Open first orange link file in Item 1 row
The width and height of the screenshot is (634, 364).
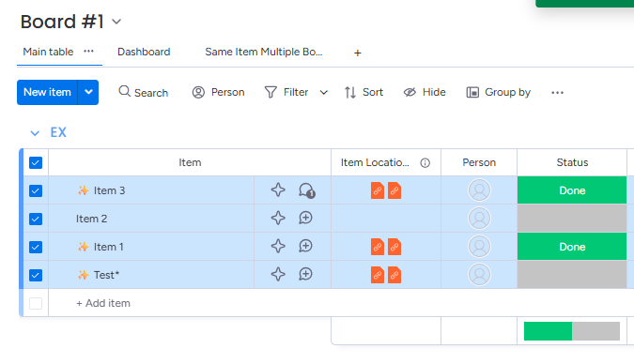pos(378,247)
